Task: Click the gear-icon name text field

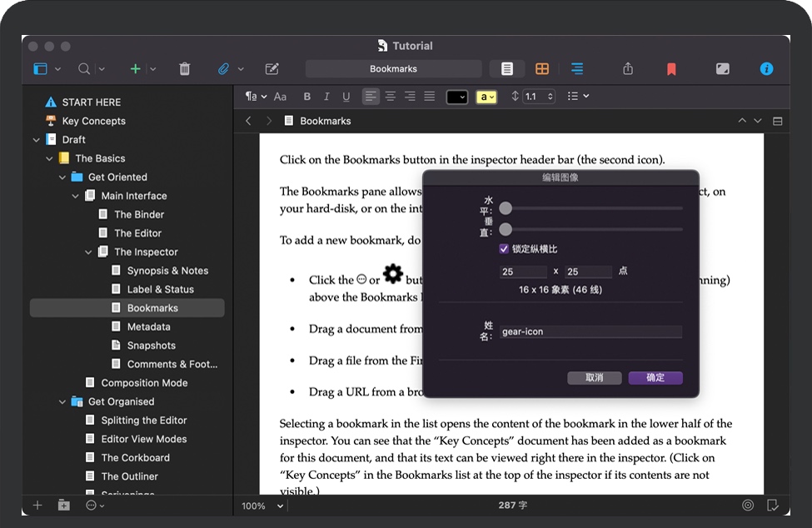Action: 590,331
